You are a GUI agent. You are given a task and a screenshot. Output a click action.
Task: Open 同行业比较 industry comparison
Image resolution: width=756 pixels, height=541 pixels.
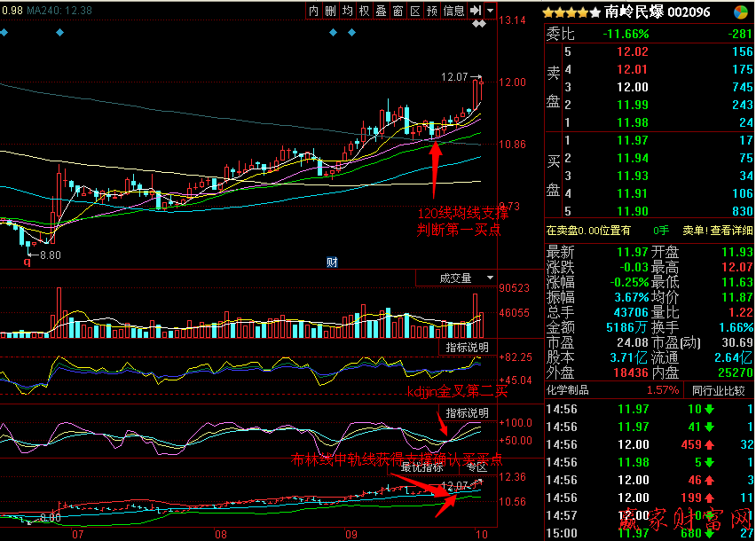point(719,391)
